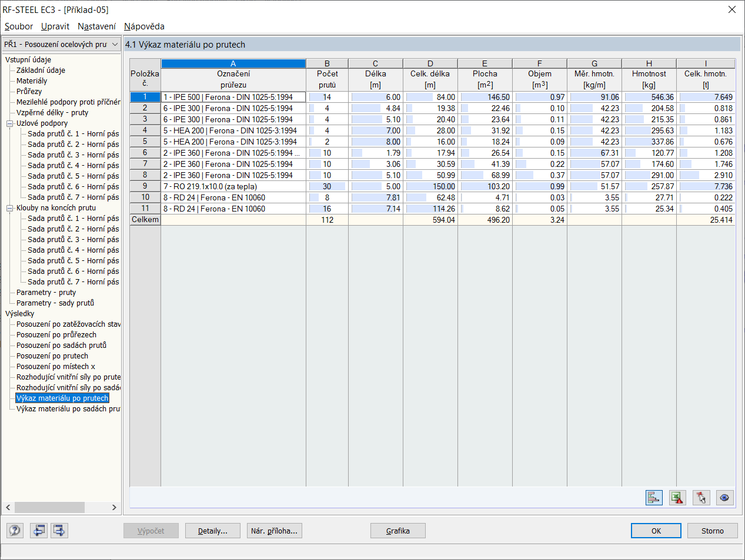Click total mass value 25.414
The width and height of the screenshot is (745, 560).
[x=706, y=220]
